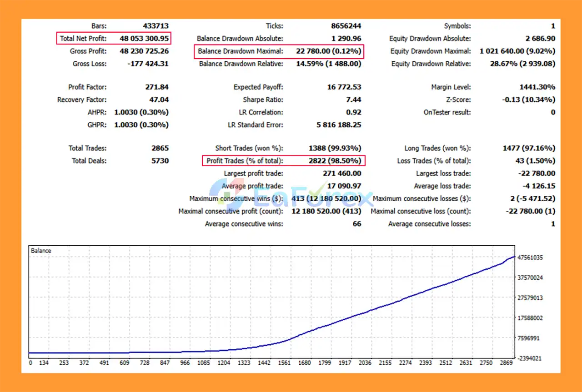Select the Balance Drawdown Maximal label
Viewport: 582px width, 392px height.
coord(240,51)
